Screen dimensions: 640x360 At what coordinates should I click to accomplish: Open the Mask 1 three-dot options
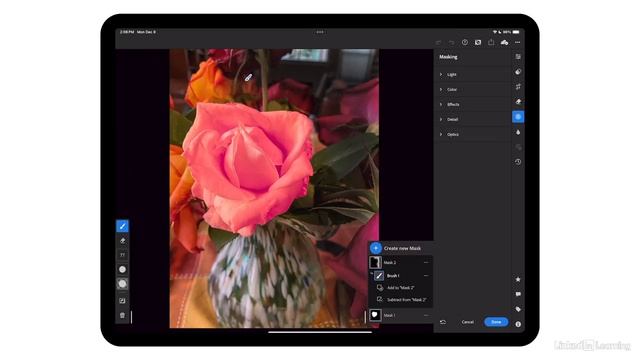[426, 315]
